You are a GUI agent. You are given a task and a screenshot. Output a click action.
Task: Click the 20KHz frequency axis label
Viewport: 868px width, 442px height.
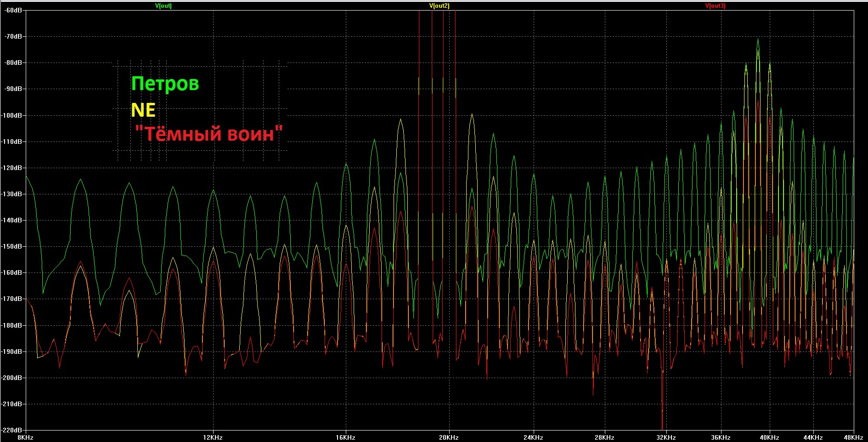coord(449,438)
